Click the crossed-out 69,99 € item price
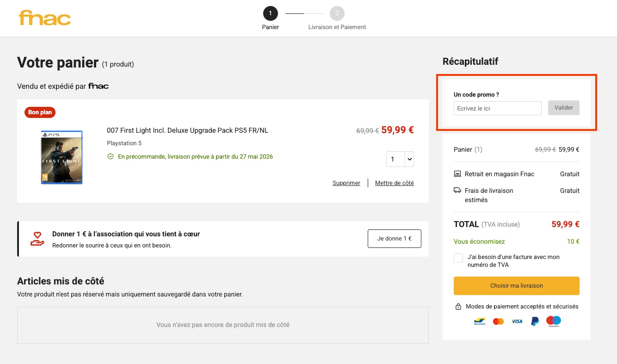The width and height of the screenshot is (617, 364). point(368,131)
